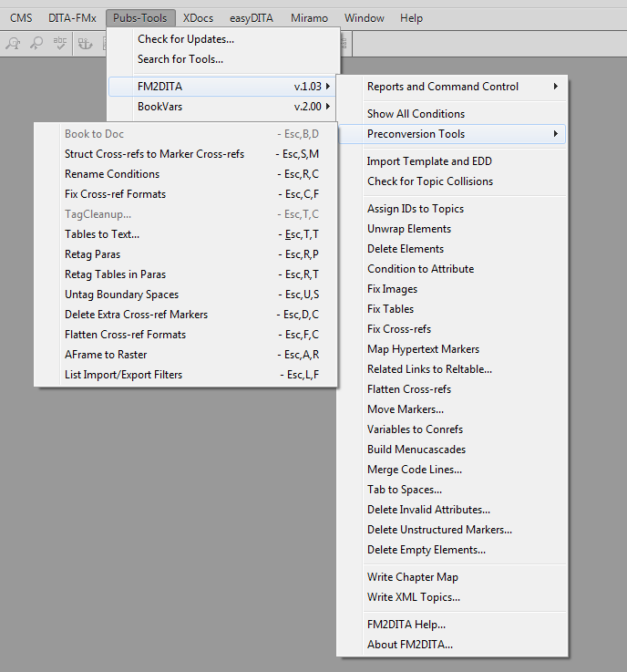This screenshot has width=627, height=672.
Task: Select Condition to Attribute
Action: tap(452, 269)
